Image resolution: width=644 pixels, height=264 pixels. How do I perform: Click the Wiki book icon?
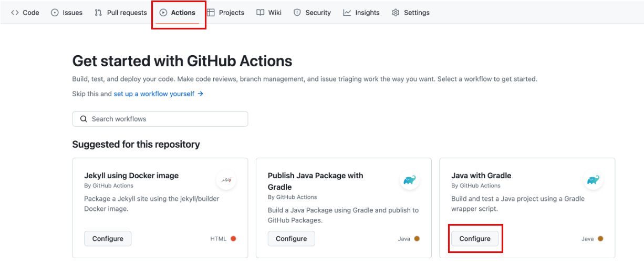tap(260, 13)
